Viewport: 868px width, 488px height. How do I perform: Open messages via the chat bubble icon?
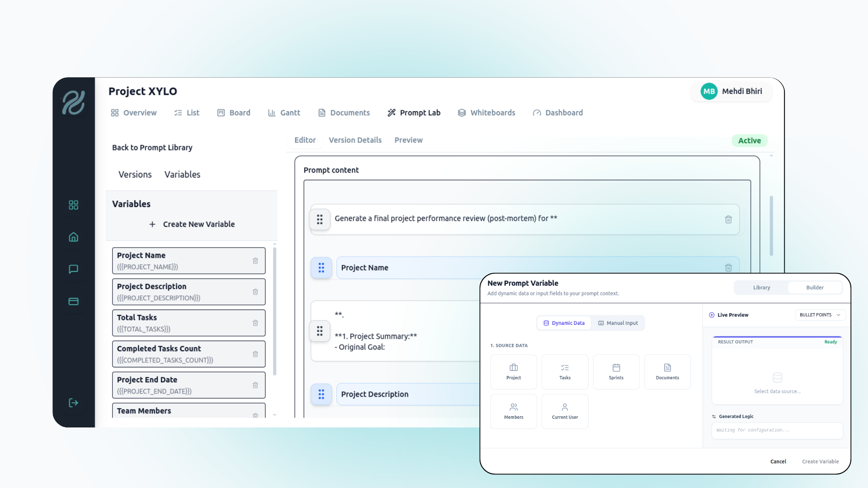click(x=73, y=269)
